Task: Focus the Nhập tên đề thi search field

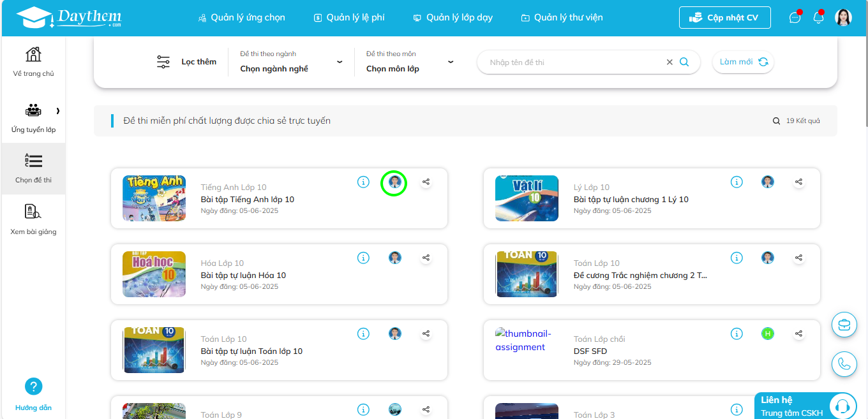Action: 574,62
